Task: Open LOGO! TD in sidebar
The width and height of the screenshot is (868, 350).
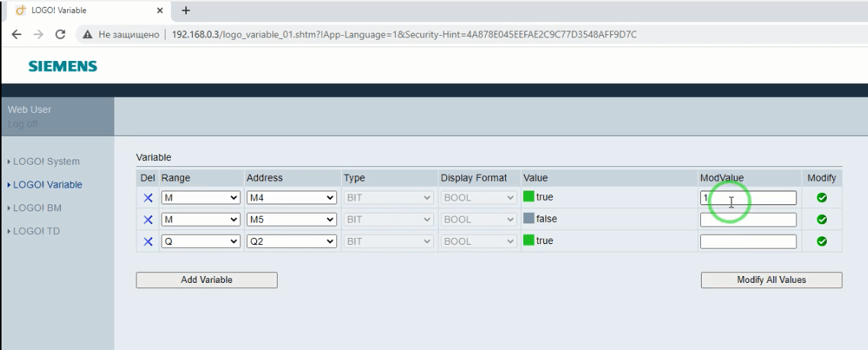Action: point(37,231)
